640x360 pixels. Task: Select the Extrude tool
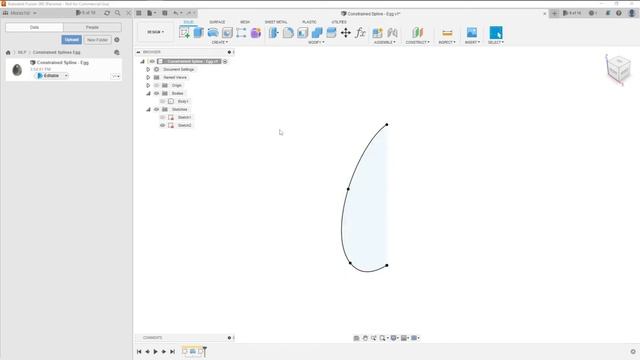(198, 33)
